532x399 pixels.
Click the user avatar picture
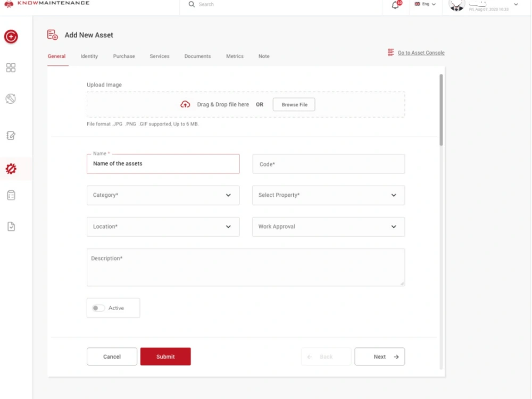[456, 5]
